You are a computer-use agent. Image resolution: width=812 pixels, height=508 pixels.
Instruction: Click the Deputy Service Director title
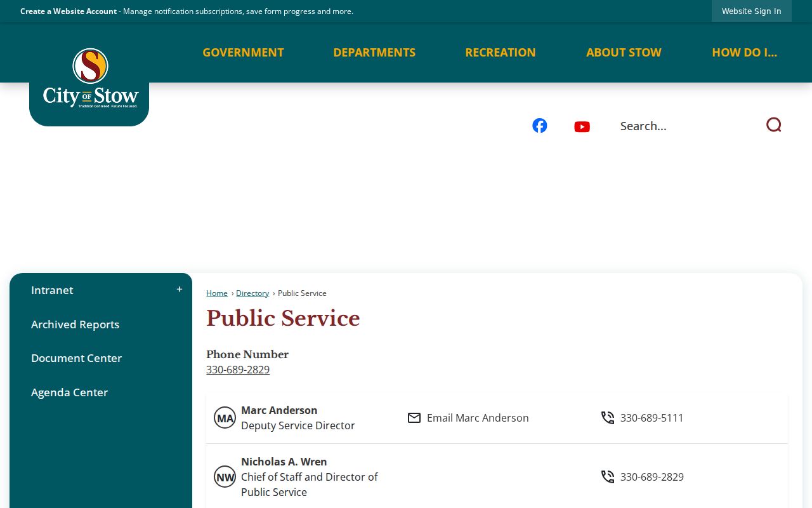pyautogui.click(x=298, y=425)
